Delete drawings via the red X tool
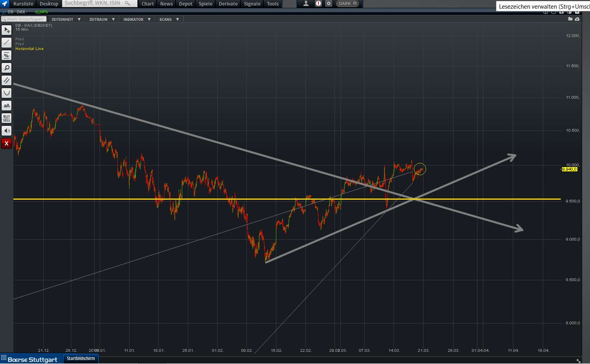The image size is (590, 364). click(x=6, y=143)
